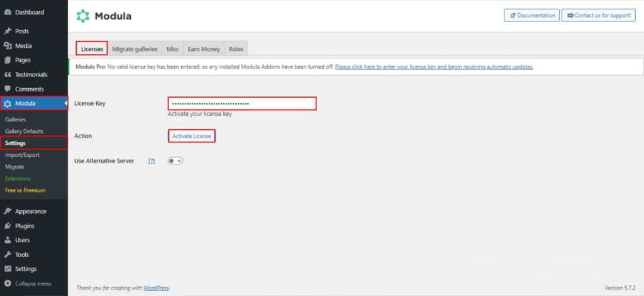Switch to the Migrate galleries tab
The image size is (644, 296).
coord(135,49)
